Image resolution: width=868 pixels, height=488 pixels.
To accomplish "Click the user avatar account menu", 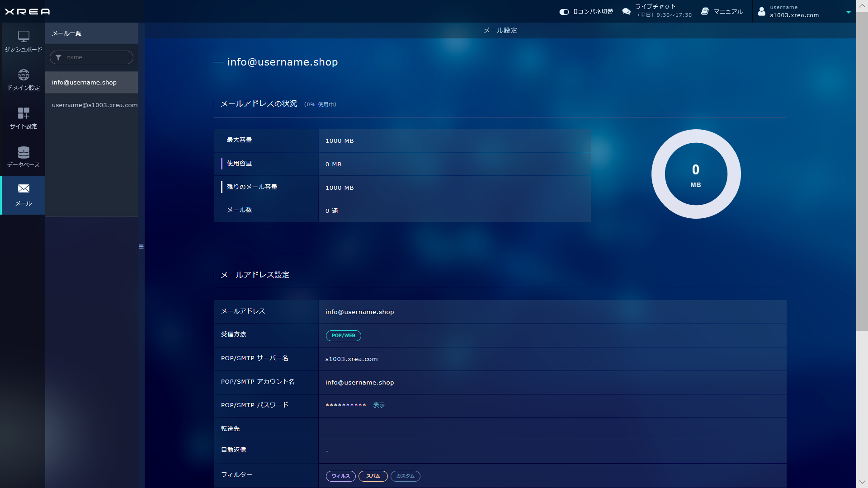I will (762, 12).
